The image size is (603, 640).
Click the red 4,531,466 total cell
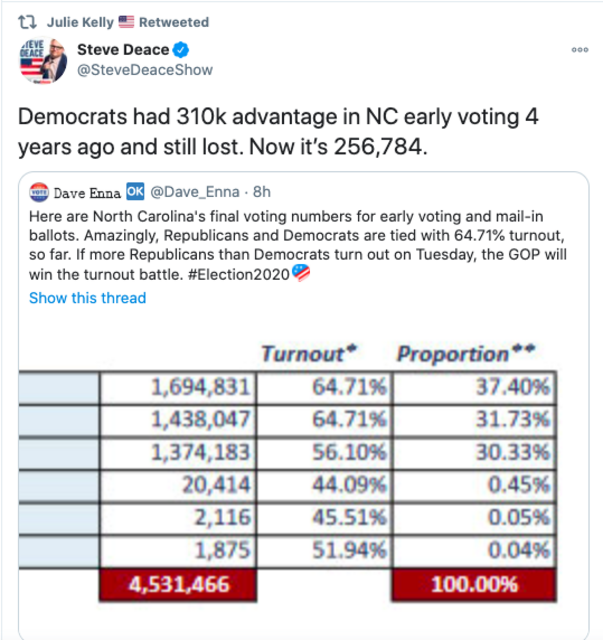click(178, 584)
